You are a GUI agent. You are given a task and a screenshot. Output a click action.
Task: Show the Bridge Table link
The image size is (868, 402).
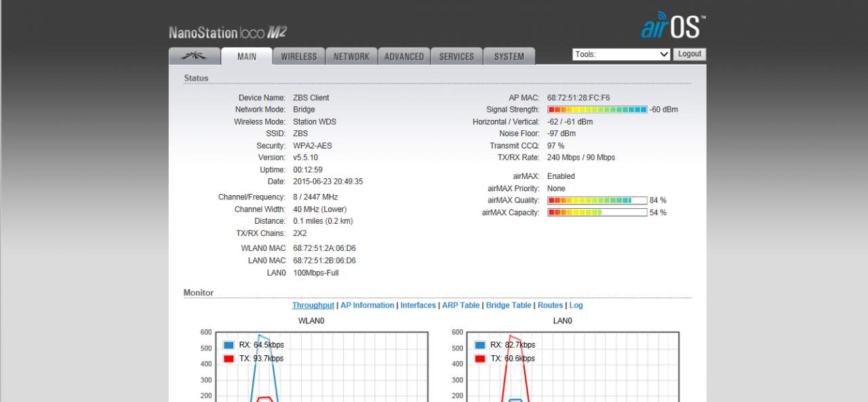[x=508, y=306]
